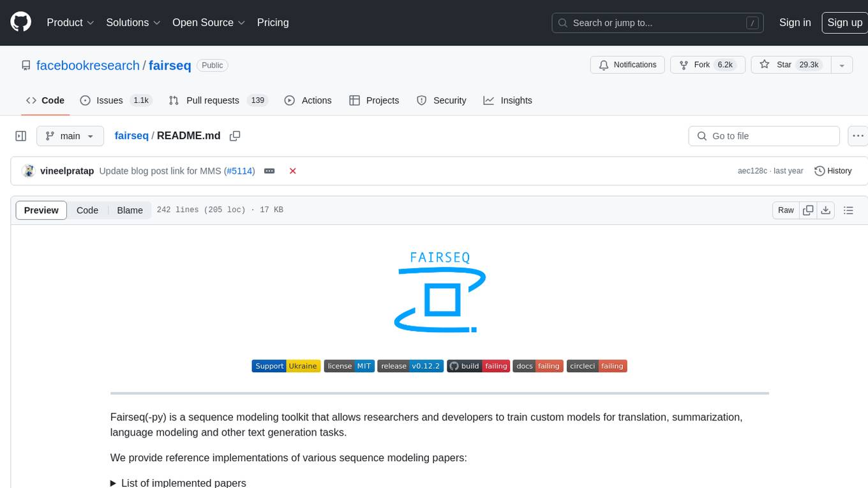Open the Security tab

[441, 100]
